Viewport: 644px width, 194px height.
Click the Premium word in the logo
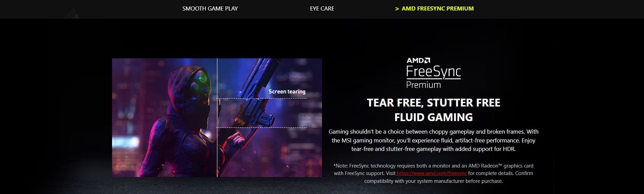point(423,85)
